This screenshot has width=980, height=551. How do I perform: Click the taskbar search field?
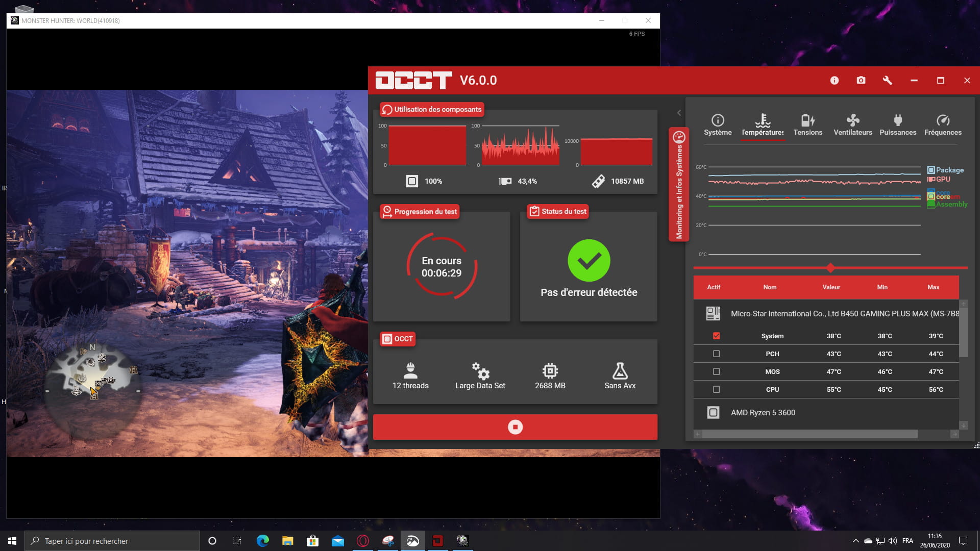(x=112, y=541)
